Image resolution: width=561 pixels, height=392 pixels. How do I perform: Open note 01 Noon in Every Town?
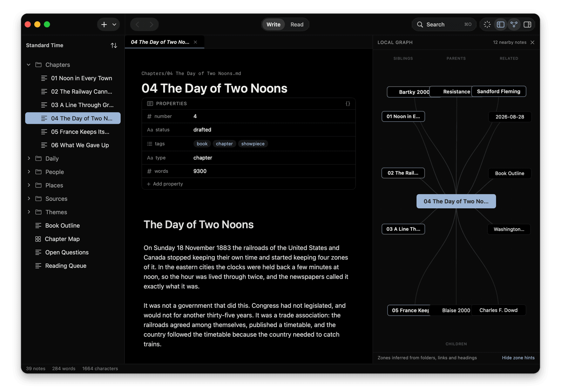point(73,78)
